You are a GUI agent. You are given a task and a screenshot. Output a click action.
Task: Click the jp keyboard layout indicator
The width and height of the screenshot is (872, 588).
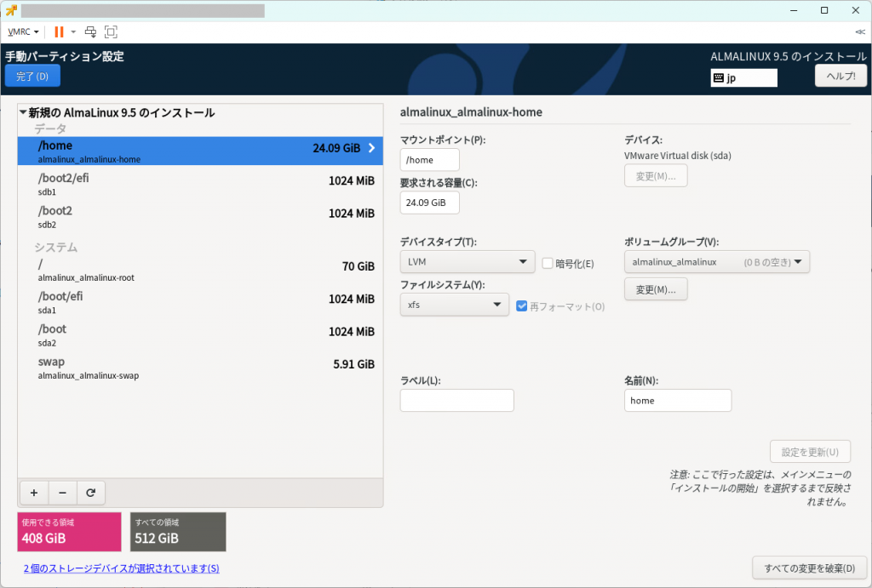click(743, 77)
